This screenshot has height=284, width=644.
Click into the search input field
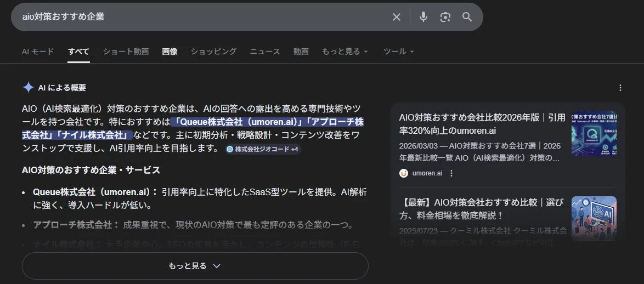(203, 17)
